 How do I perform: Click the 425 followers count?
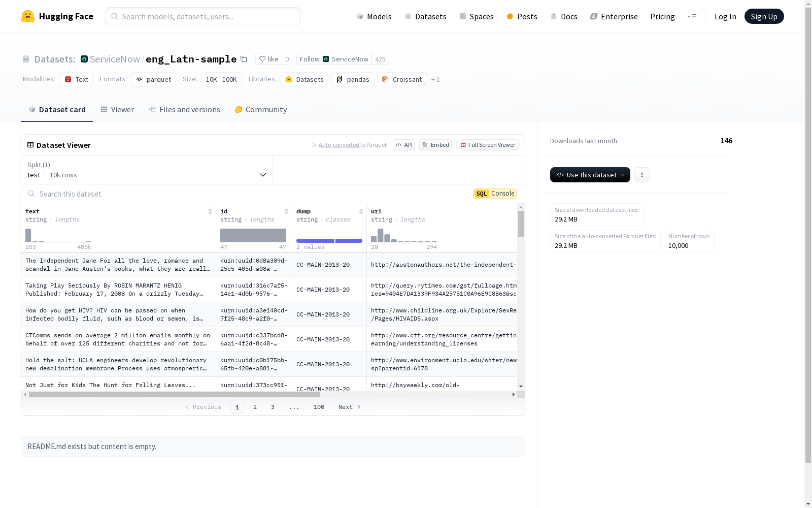click(x=380, y=59)
